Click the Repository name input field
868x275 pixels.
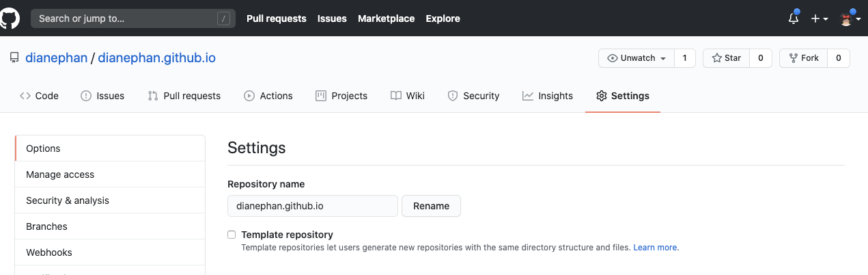tap(313, 206)
